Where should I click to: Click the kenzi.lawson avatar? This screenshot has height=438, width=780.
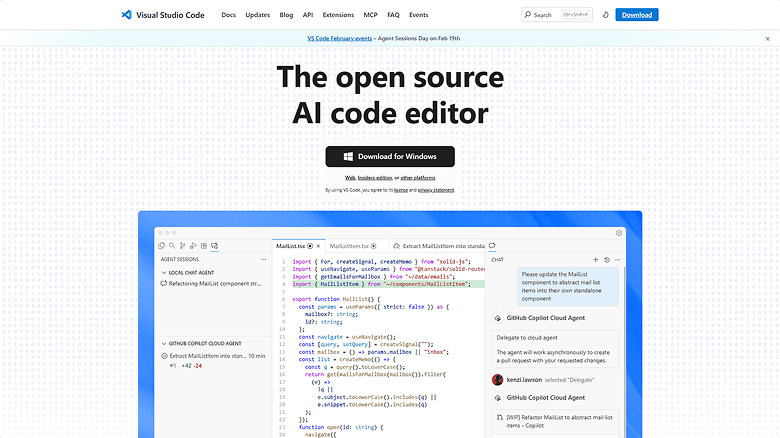coord(497,380)
